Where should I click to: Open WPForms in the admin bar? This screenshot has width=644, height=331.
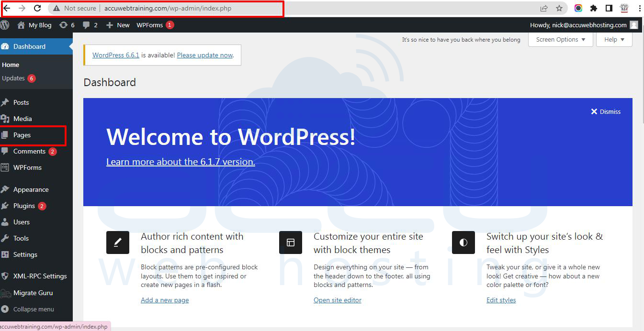click(x=155, y=25)
